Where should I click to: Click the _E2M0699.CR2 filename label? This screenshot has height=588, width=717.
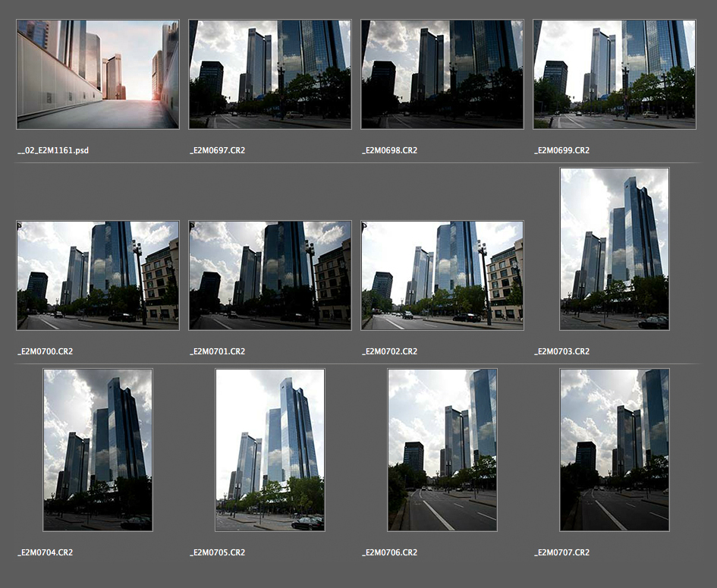(561, 150)
